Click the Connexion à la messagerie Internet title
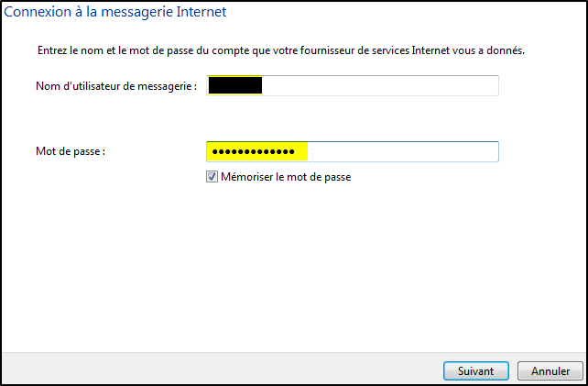Screen dimensions: 588x386 116,13
